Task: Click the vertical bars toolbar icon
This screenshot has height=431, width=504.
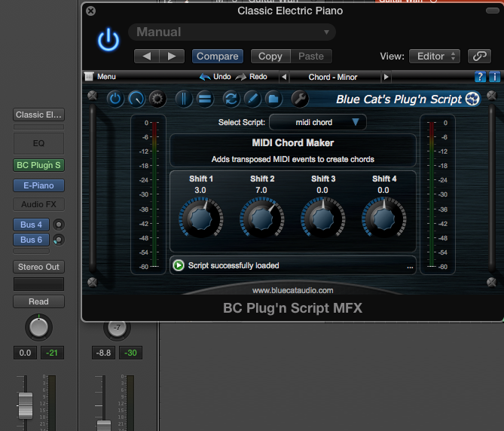Action: [x=184, y=99]
